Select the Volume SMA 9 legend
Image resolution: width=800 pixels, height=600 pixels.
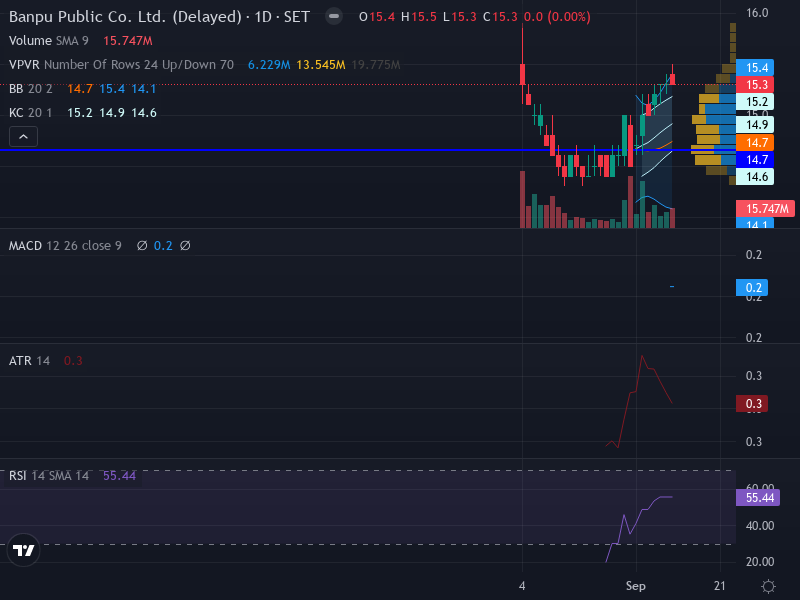[48, 41]
